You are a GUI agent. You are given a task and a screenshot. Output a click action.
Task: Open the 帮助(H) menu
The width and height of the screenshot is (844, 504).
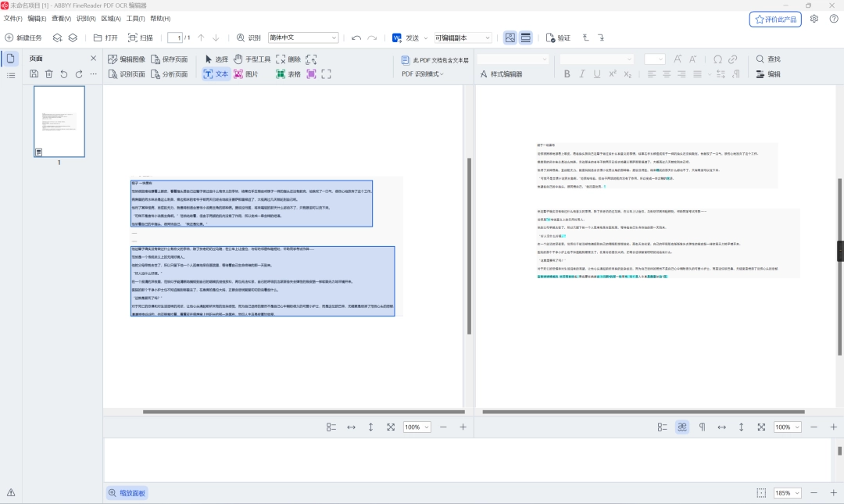pyautogui.click(x=160, y=18)
